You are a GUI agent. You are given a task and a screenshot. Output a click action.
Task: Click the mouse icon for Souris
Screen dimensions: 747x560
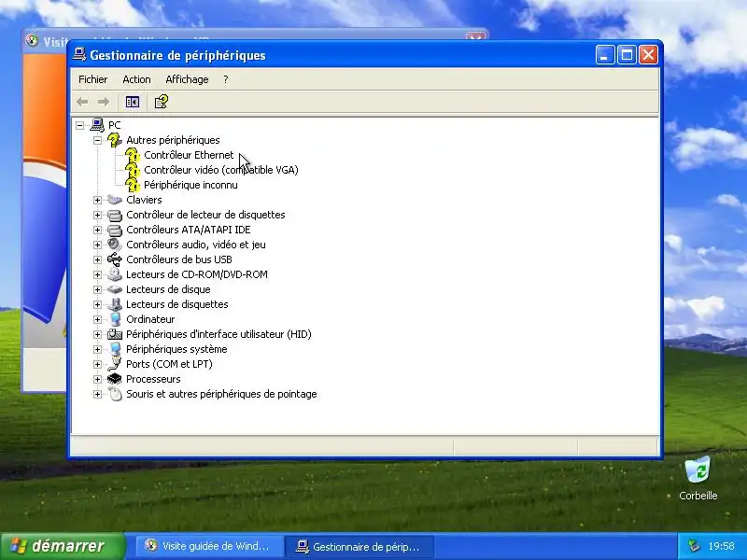115,394
